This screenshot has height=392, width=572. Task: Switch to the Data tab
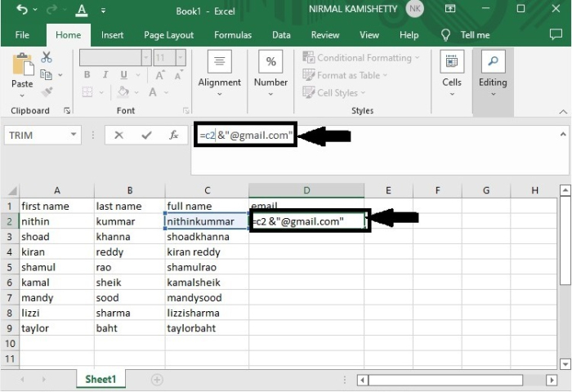coord(281,35)
